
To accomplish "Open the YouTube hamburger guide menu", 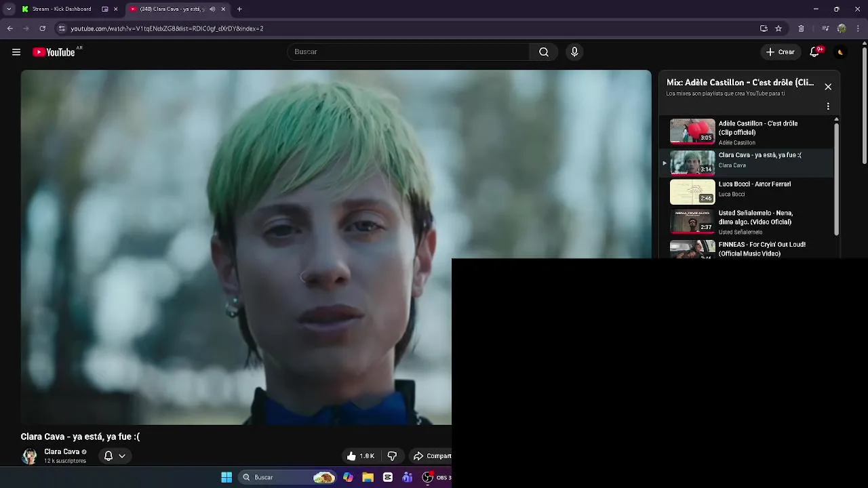I will coord(16,52).
